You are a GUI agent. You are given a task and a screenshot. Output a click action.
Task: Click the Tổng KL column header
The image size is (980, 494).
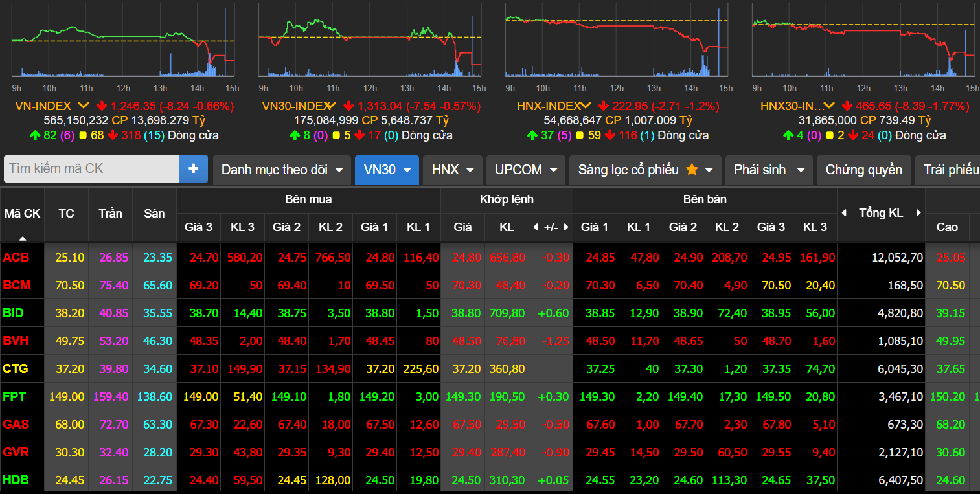(x=881, y=213)
